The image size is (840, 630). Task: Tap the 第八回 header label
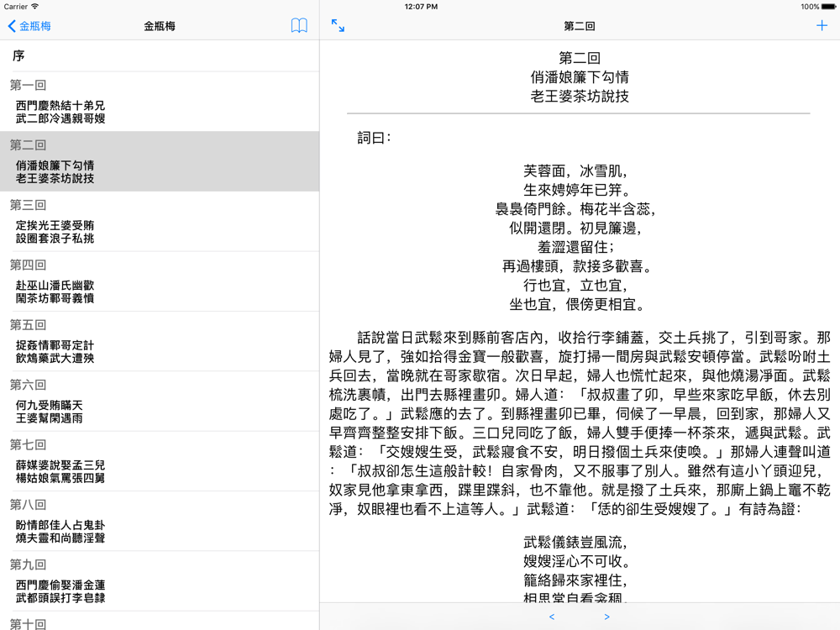point(28,505)
